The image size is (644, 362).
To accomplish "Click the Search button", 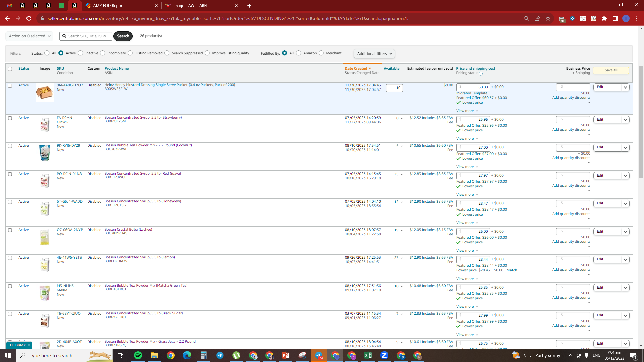I will pos(123,36).
